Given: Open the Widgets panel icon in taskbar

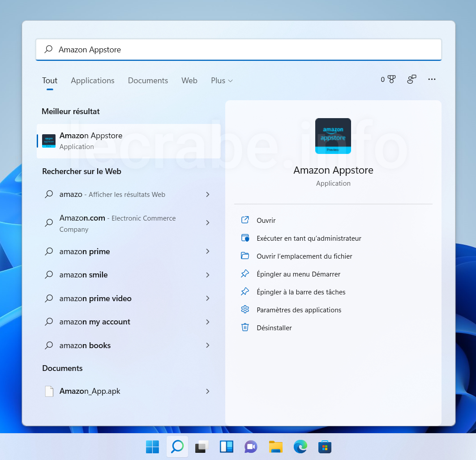Looking at the screenshot, I should tap(227, 447).
